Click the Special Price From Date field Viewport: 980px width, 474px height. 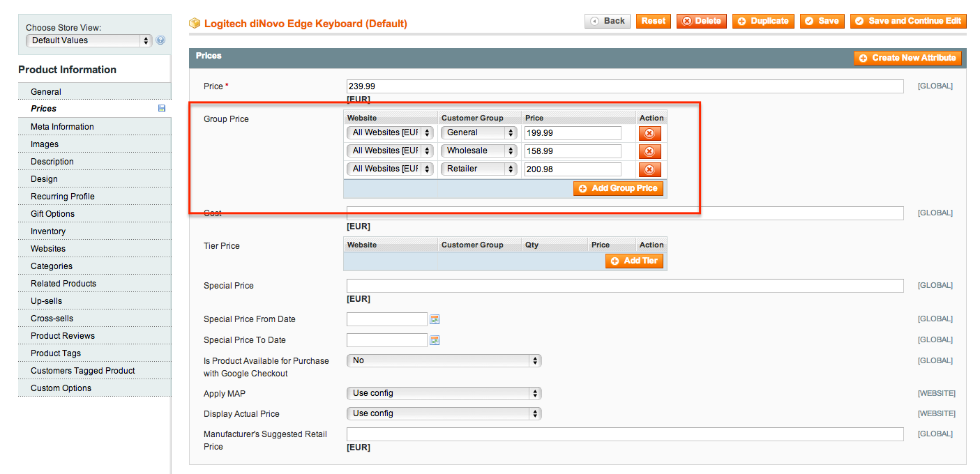coord(387,319)
